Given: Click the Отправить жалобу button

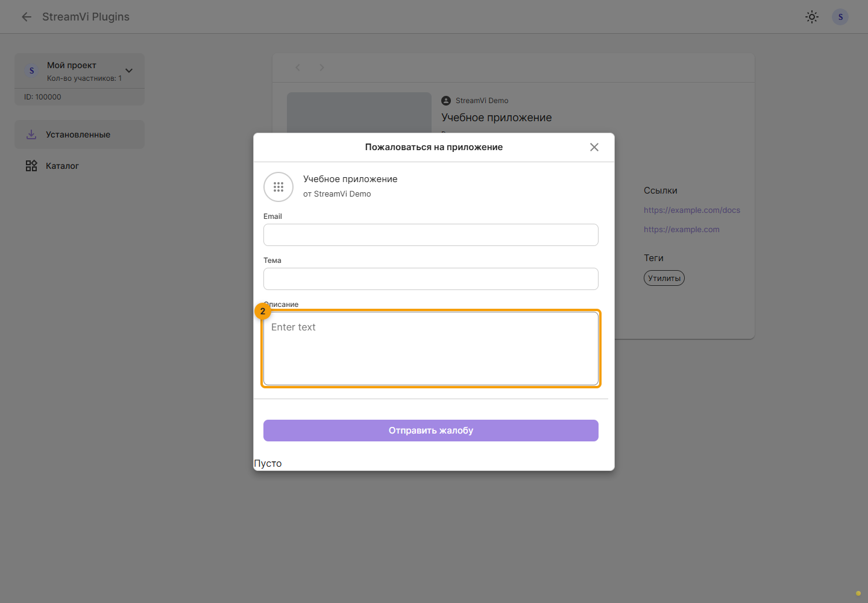Looking at the screenshot, I should (431, 431).
